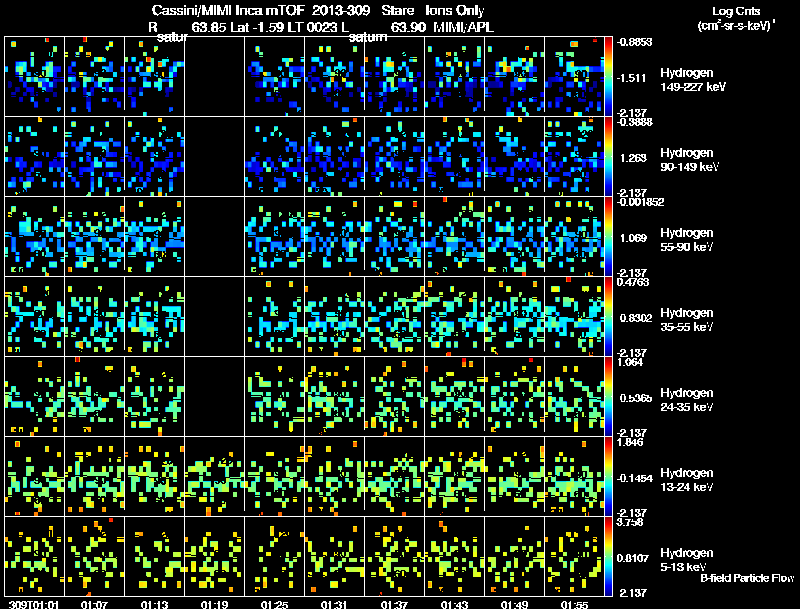Screen dimensions: 800x609
Task: Select the 5-13 keV image panel at 01:19
Action: tap(214, 556)
